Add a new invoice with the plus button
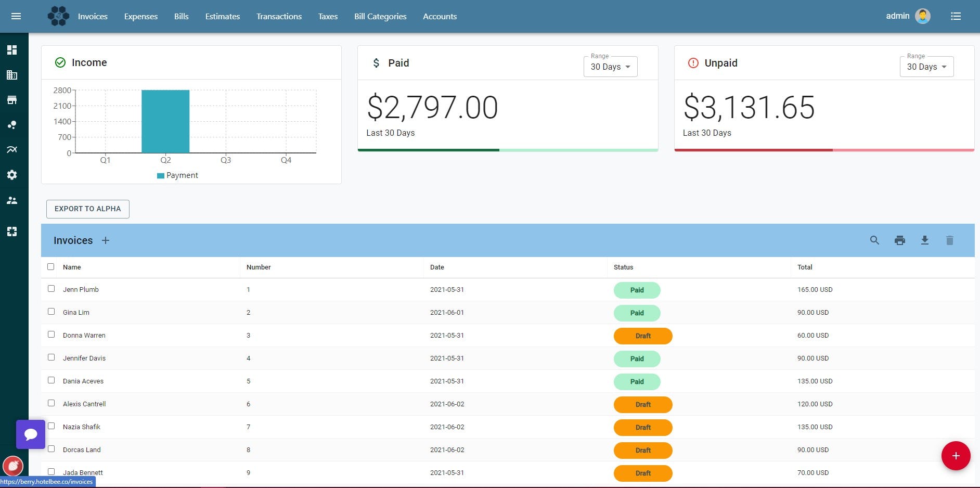 [x=106, y=240]
